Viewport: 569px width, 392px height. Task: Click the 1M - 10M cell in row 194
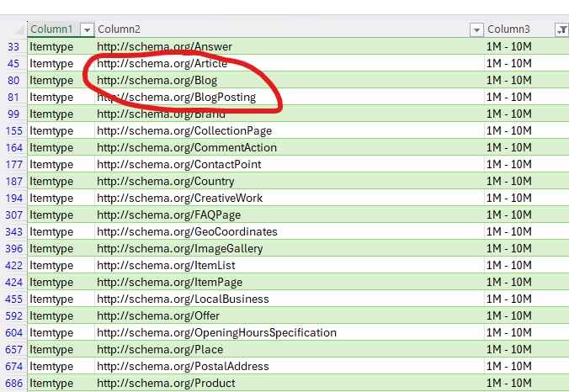click(527, 198)
